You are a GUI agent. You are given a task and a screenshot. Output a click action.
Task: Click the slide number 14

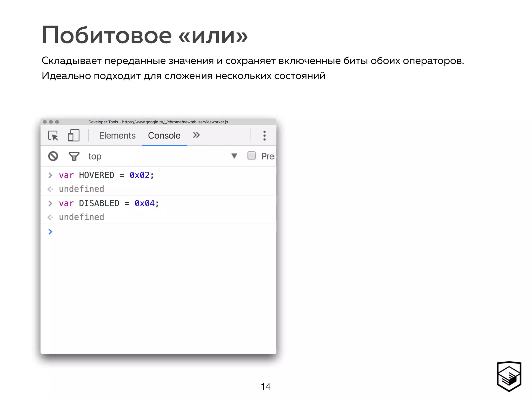point(265,387)
